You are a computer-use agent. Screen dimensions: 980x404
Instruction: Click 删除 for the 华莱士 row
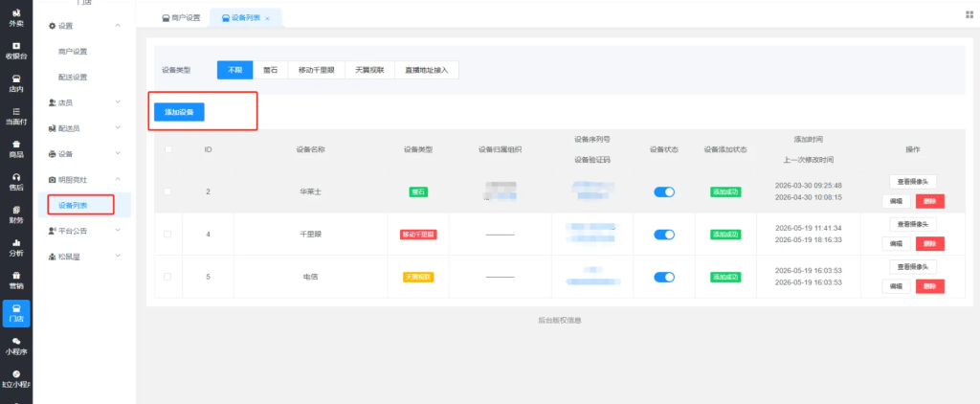coord(930,201)
